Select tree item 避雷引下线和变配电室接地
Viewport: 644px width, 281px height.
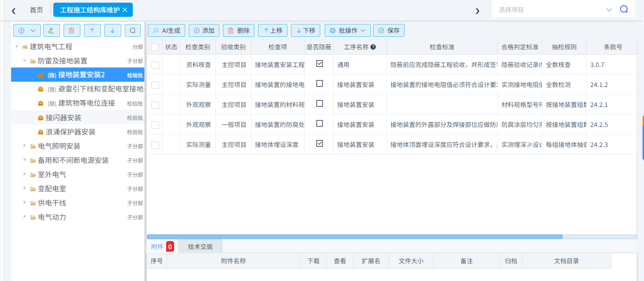click(78, 89)
